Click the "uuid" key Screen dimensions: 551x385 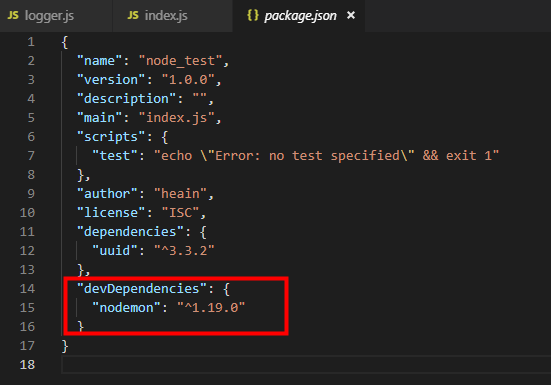[115, 250]
